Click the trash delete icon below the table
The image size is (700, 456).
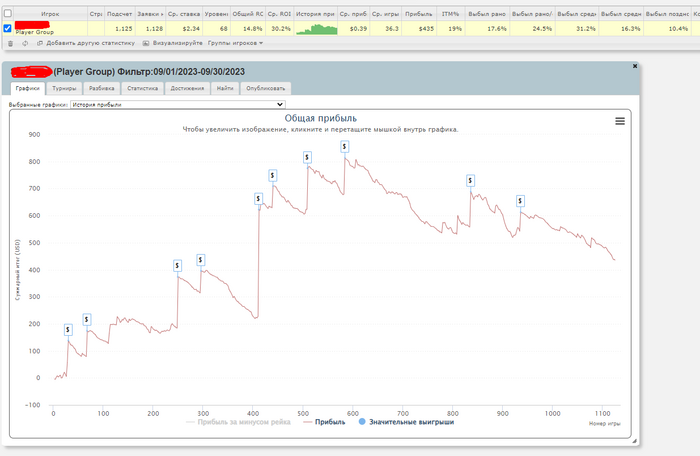tap(10, 43)
